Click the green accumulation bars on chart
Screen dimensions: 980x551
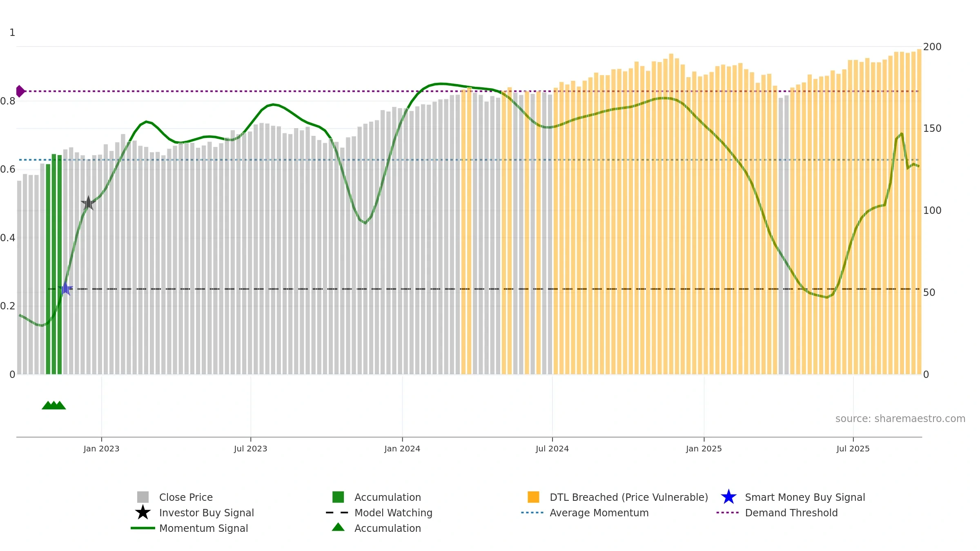coord(54,264)
